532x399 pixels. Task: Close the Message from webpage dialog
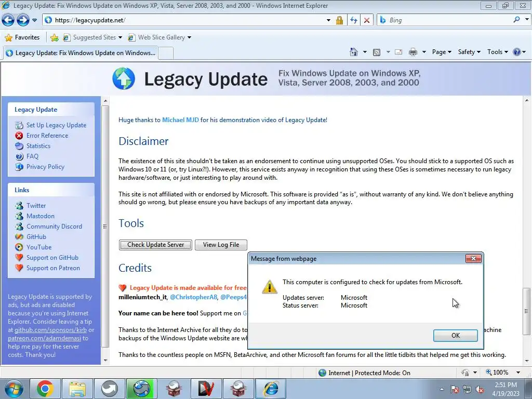coord(473,259)
